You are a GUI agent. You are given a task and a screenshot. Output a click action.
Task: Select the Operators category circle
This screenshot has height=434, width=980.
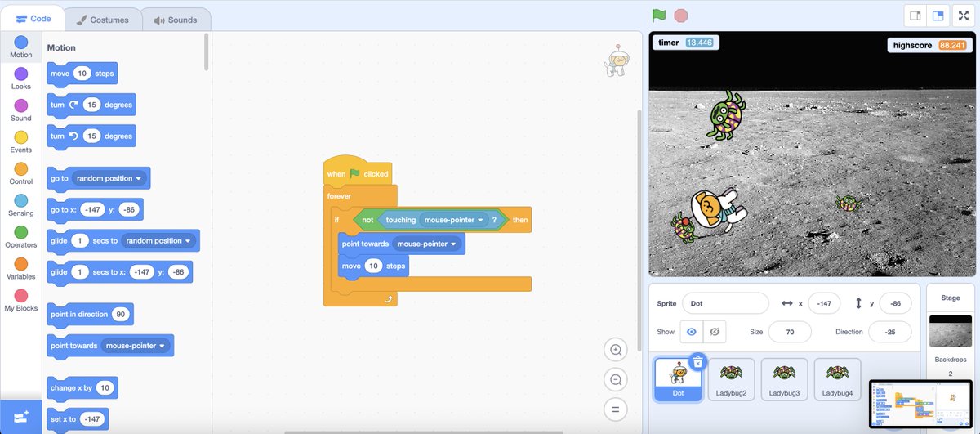tap(21, 232)
